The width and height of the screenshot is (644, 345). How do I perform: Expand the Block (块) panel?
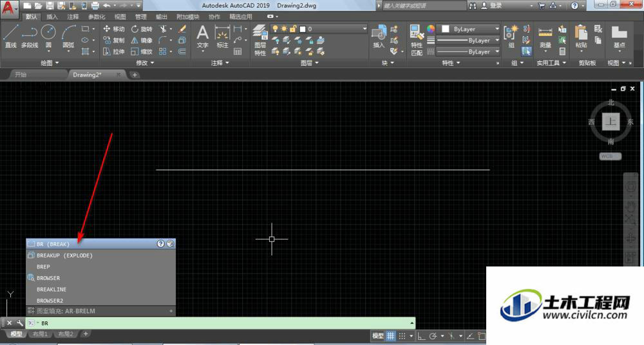[x=387, y=63]
